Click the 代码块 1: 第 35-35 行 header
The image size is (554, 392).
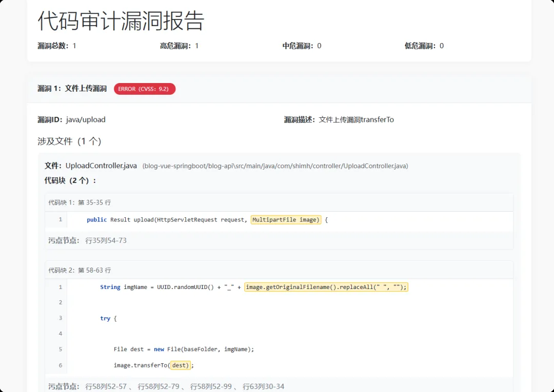279,202
